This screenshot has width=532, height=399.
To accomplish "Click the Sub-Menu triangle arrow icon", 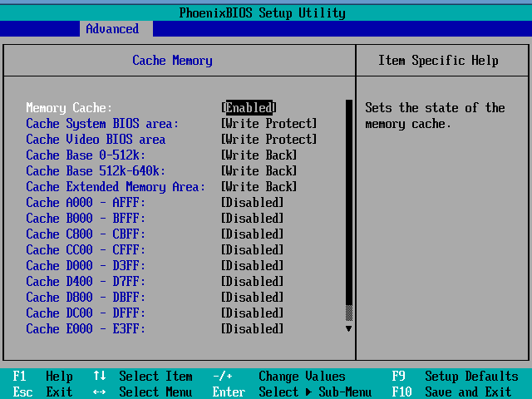I will click(x=308, y=392).
